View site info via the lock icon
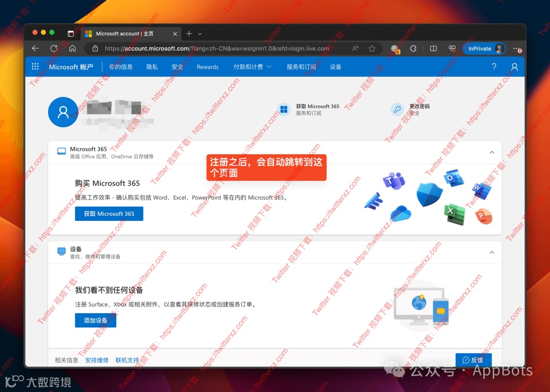550x392 pixels. [x=95, y=49]
